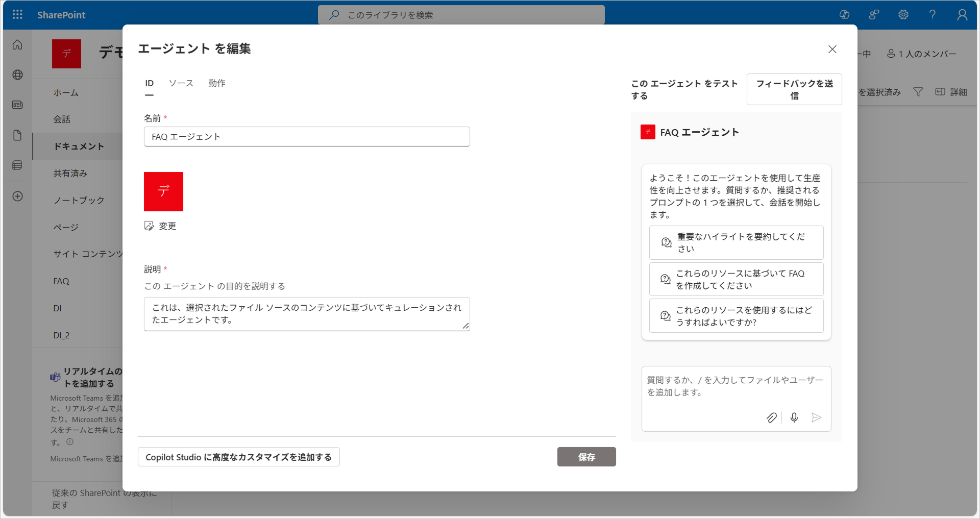Viewport: 980px width, 519px height.
Task: Open the account profile icon
Action: pos(962,15)
